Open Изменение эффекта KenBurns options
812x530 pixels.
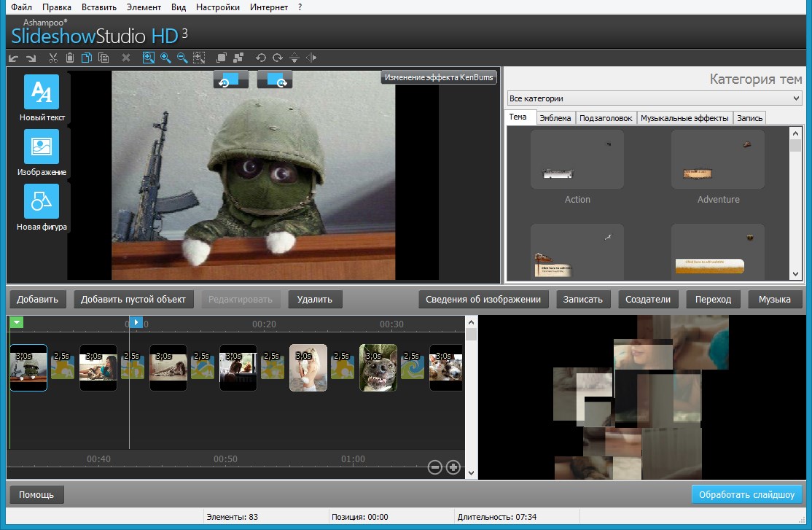[x=439, y=77]
